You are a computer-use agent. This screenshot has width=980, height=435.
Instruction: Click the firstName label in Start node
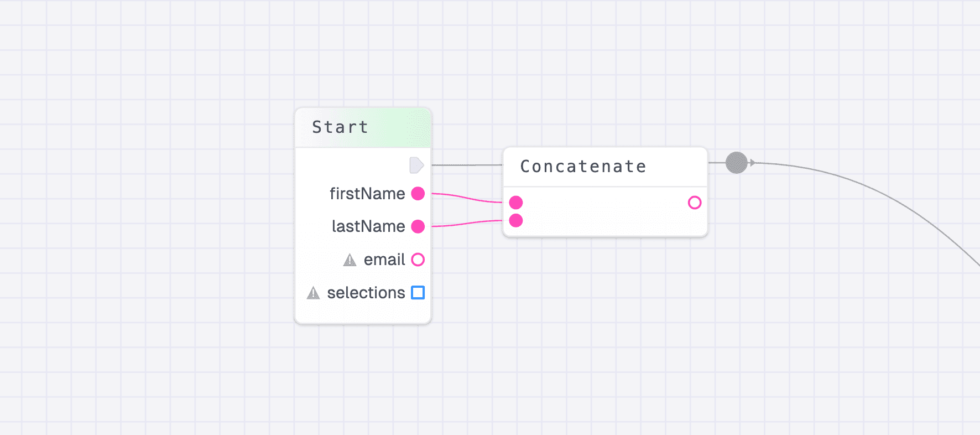(367, 194)
